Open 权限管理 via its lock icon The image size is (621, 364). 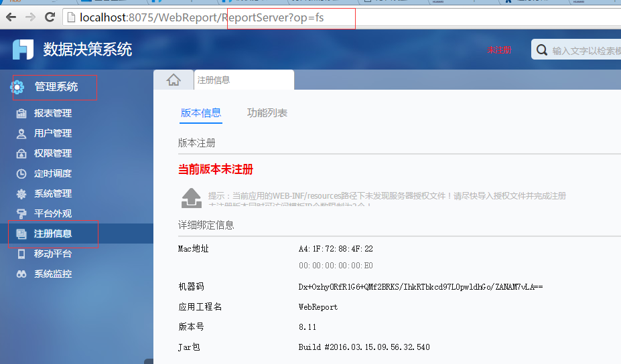(21, 154)
